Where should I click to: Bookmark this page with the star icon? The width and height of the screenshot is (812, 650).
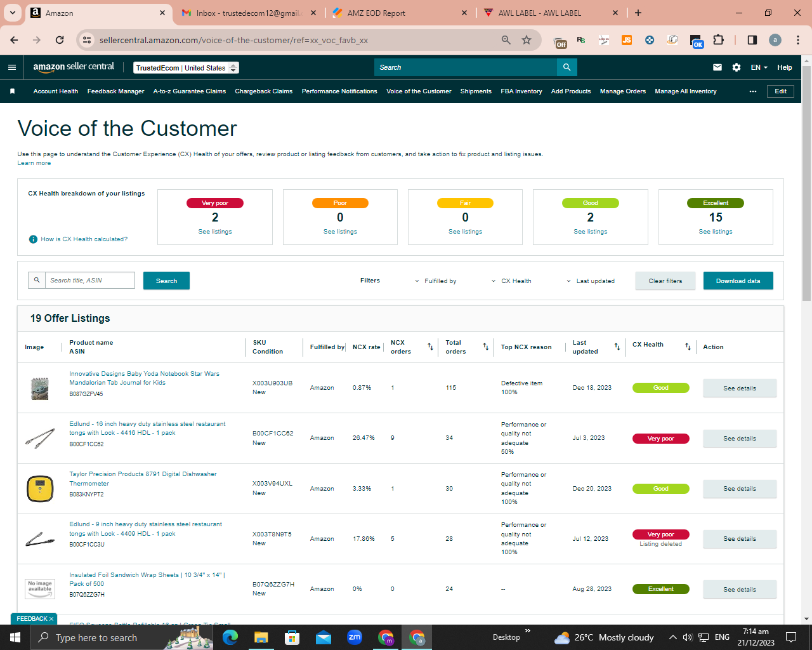coord(527,40)
